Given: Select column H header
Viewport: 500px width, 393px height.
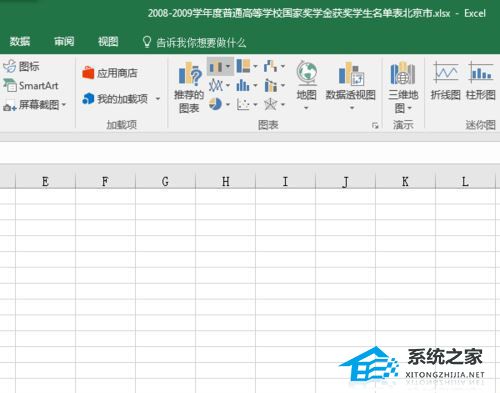Looking at the screenshot, I should tap(225, 181).
